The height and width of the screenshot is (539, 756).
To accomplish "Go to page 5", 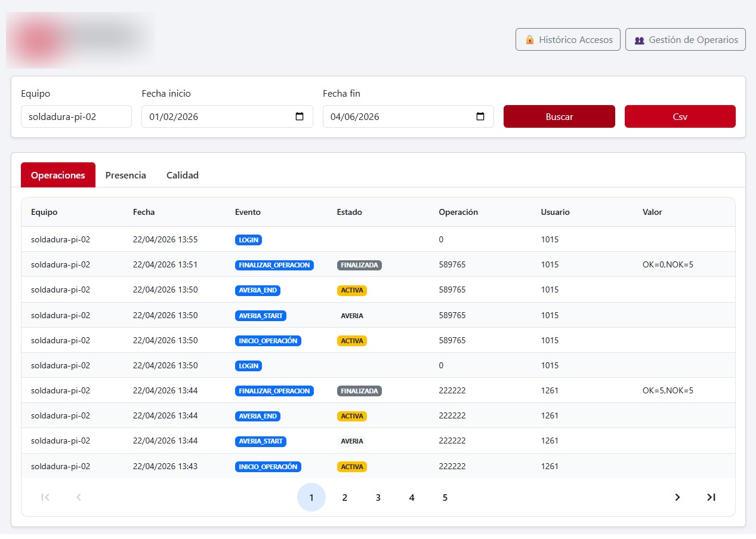I will click(445, 497).
